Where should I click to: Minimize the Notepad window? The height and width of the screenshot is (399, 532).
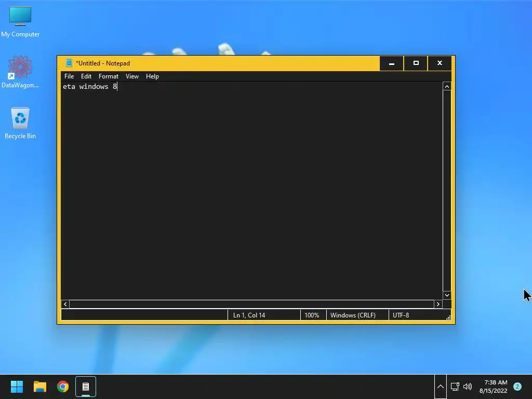coord(392,63)
